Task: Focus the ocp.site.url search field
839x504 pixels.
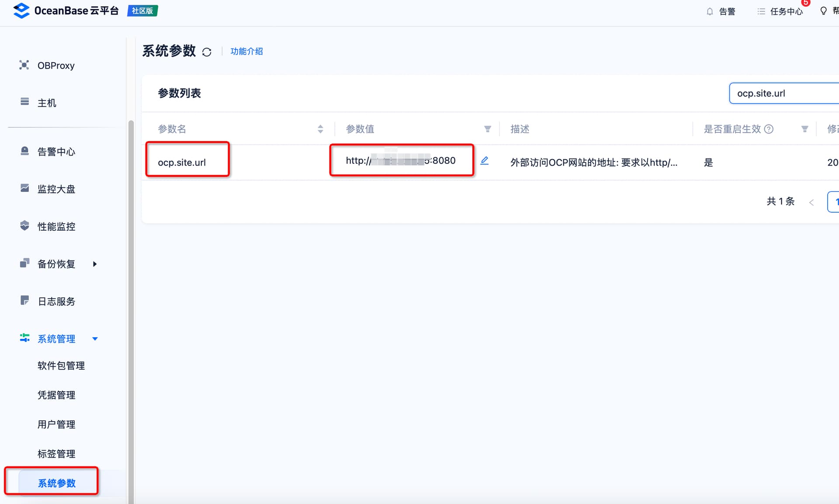Action: coord(784,93)
